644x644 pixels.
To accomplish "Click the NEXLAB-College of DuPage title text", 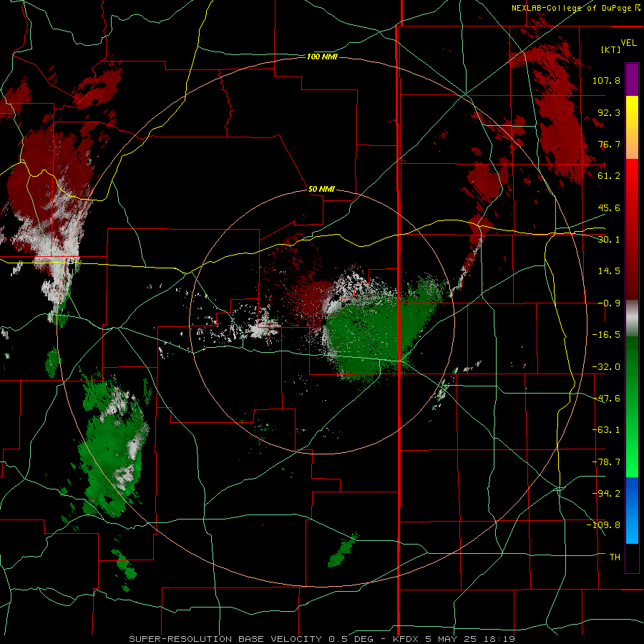I will 575,8.
